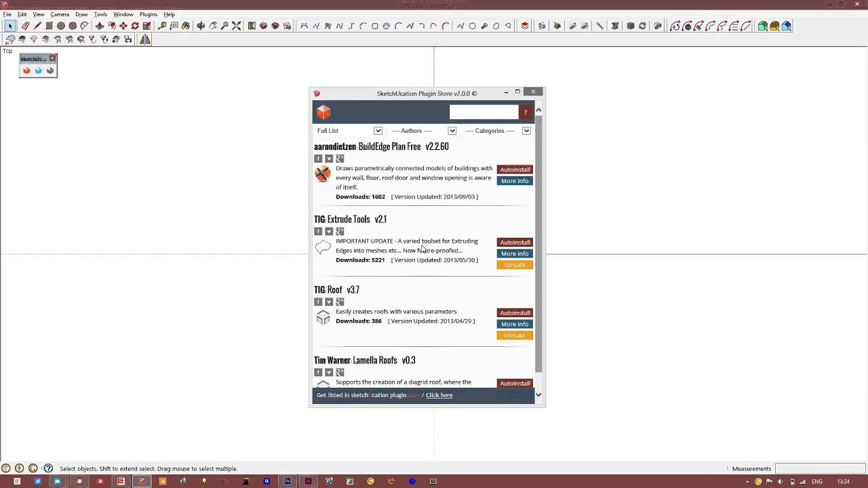868x488 pixels.
Task: Select the Text label tool
Action: (174, 26)
